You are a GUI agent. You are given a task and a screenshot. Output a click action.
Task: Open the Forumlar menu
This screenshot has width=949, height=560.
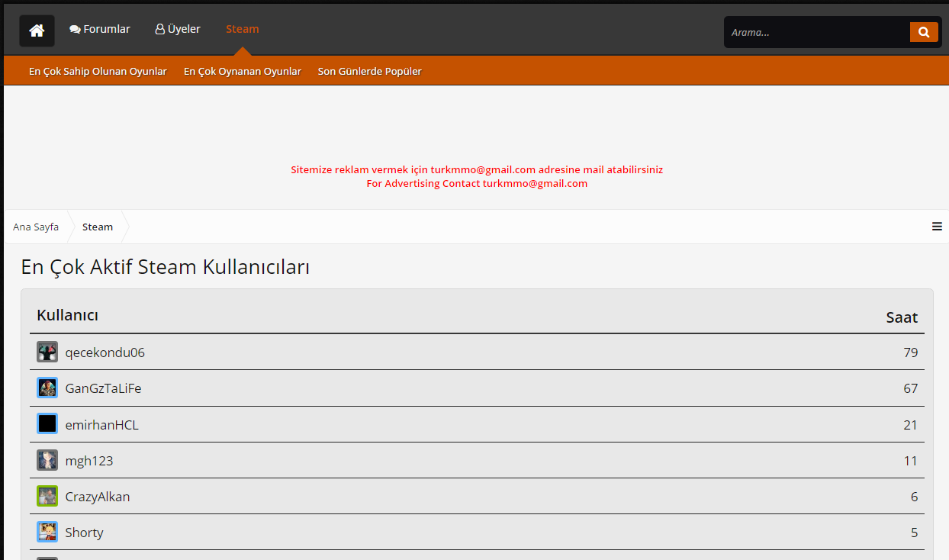coord(100,29)
